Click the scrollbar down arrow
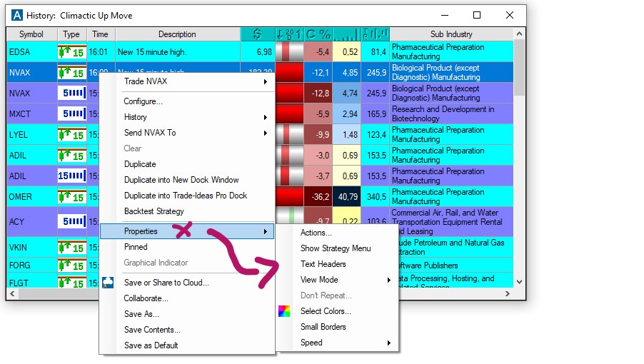The height and width of the screenshot is (364, 644). 519,282
